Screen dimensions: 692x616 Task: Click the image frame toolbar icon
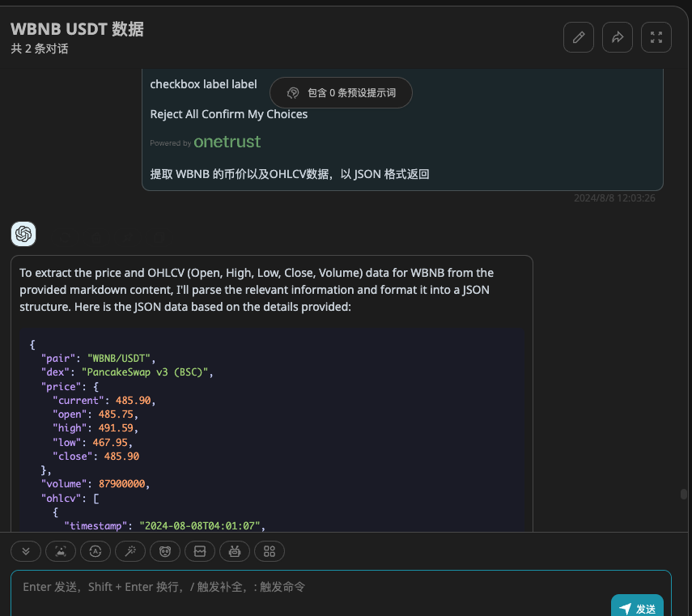[x=200, y=551]
